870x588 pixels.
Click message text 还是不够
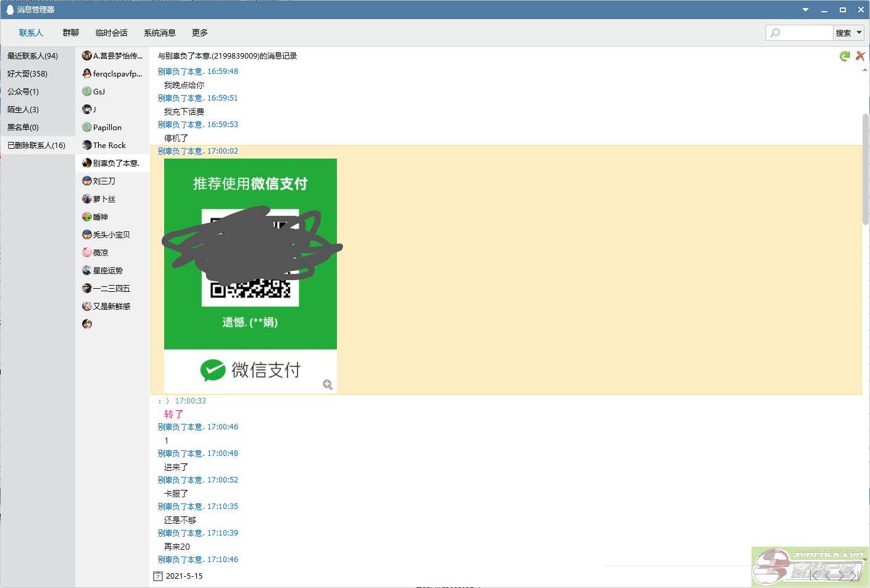pyautogui.click(x=180, y=520)
